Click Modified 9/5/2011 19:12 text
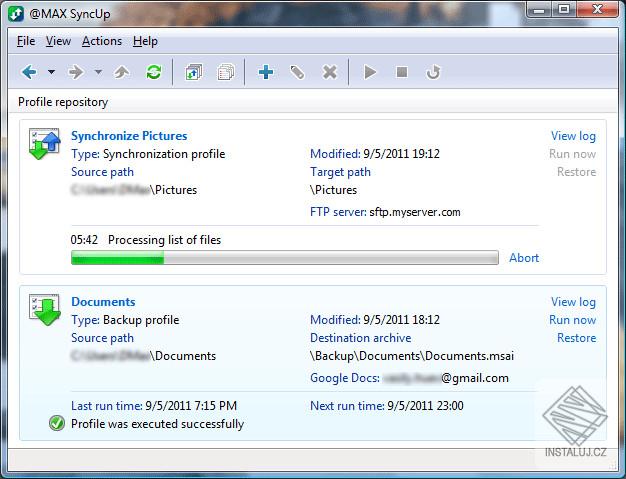This screenshot has width=626, height=479. (x=375, y=154)
